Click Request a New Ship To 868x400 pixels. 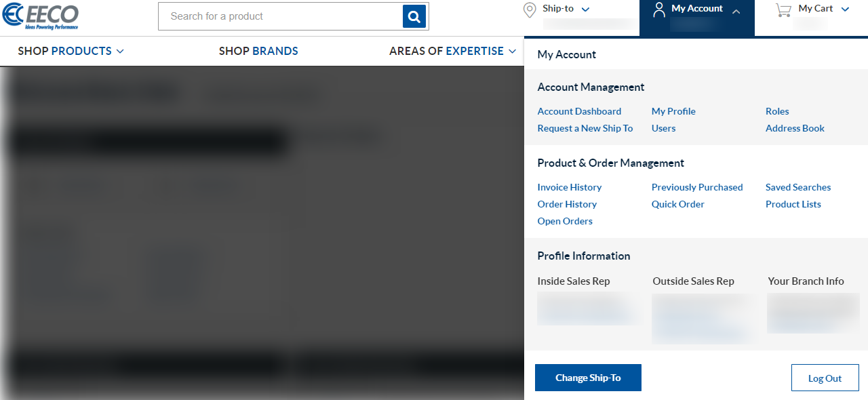(585, 128)
